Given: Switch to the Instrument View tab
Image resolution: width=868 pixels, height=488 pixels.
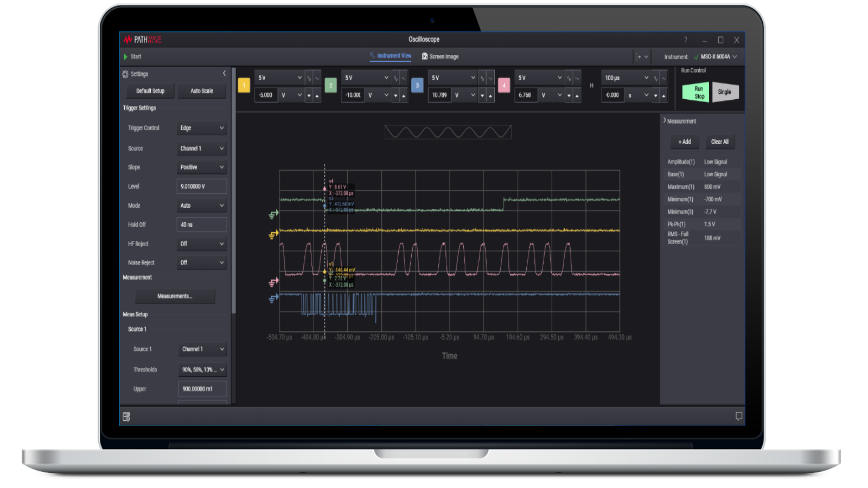Looking at the screenshot, I should coord(391,56).
